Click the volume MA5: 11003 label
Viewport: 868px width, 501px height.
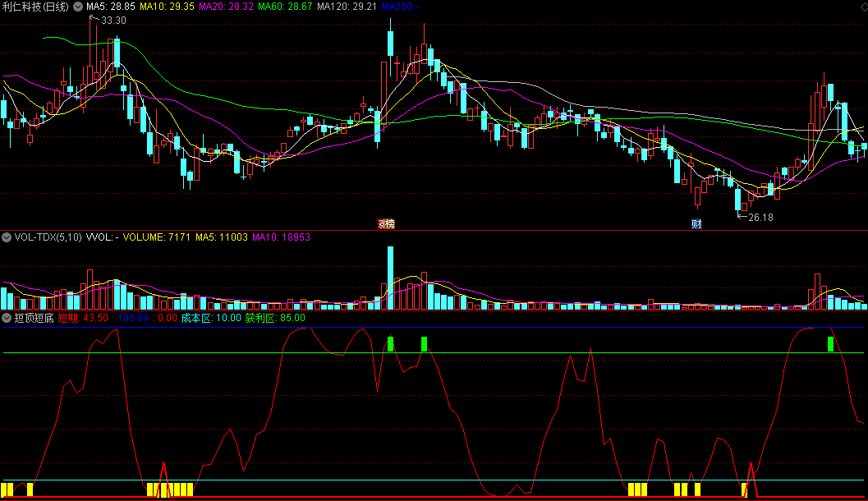[222, 237]
